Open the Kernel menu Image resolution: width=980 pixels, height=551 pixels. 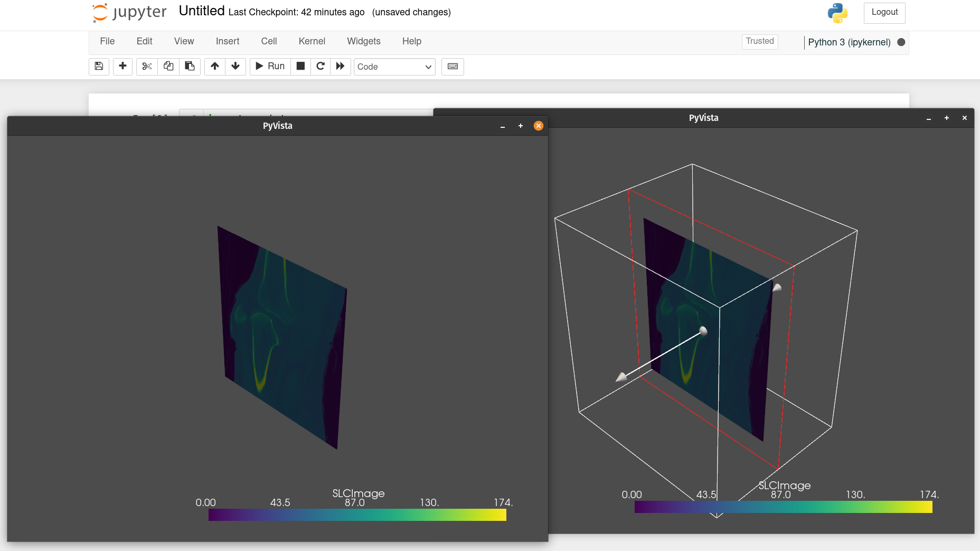[312, 41]
